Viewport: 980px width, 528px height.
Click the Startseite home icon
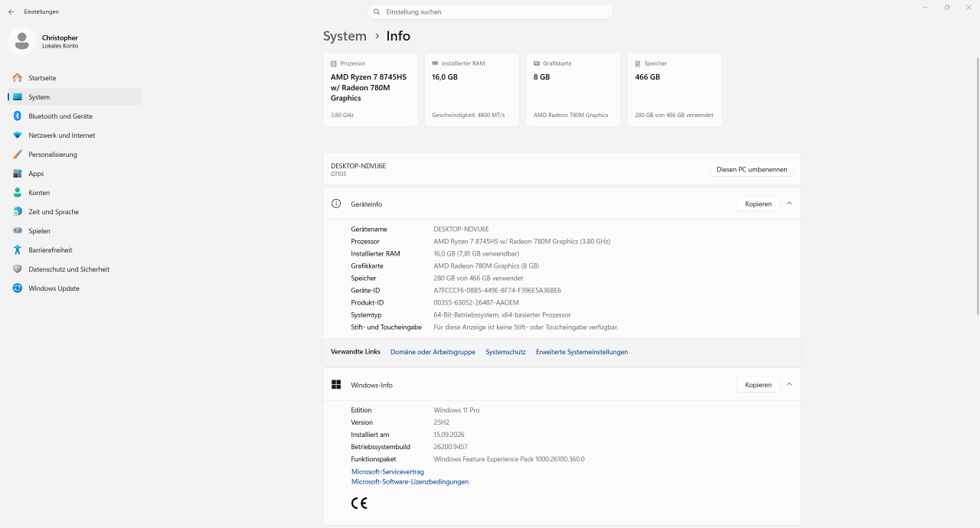[18, 78]
